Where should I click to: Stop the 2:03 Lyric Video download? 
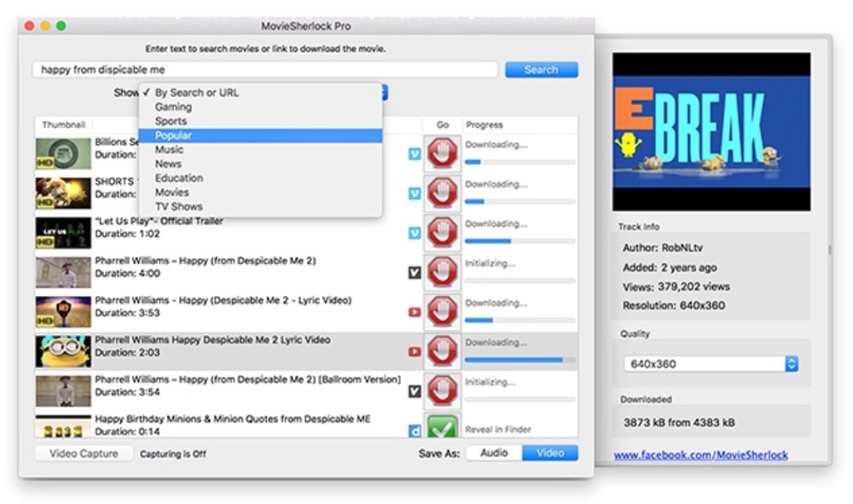442,351
